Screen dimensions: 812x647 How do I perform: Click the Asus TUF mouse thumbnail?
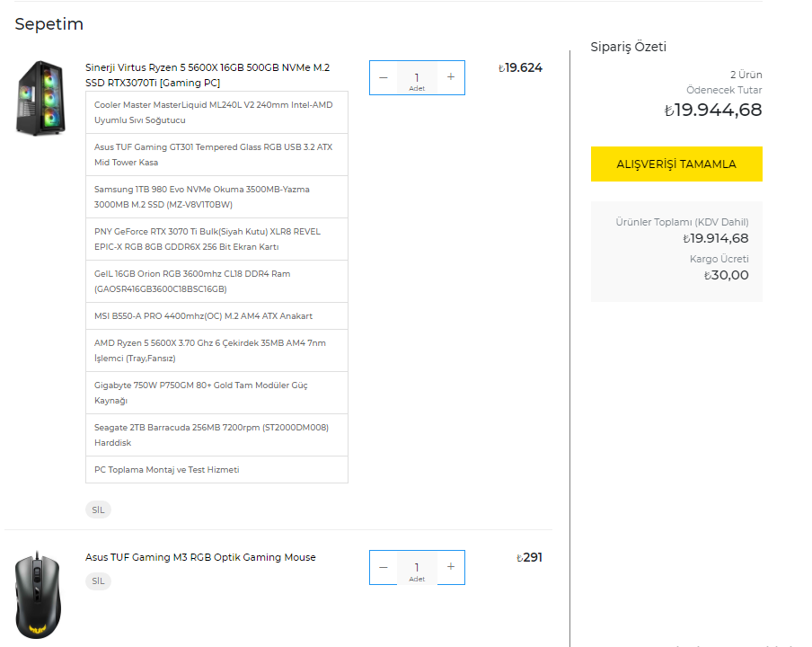tap(38, 595)
